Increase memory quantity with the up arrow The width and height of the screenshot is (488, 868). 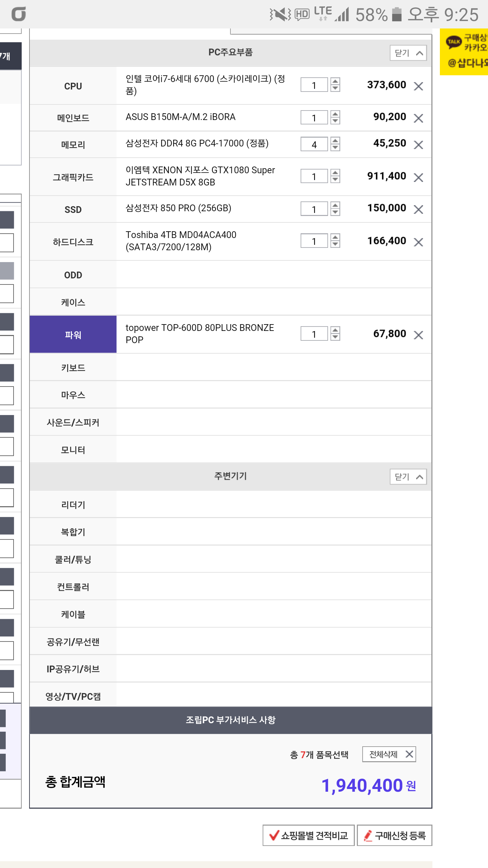tap(335, 141)
